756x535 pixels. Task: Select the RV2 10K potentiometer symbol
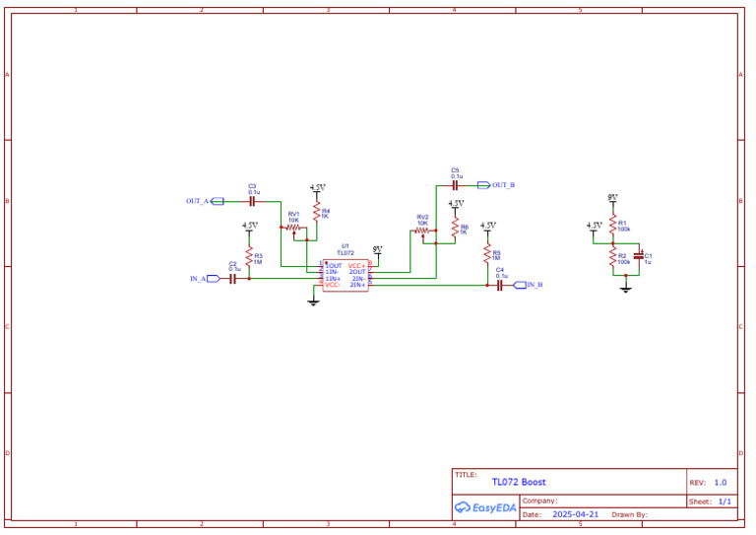click(422, 232)
